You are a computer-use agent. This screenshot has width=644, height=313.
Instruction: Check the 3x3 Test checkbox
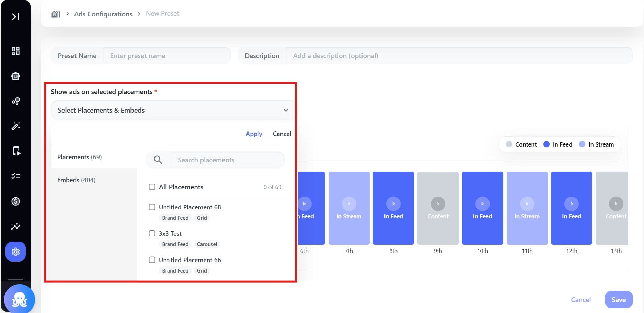click(x=152, y=233)
